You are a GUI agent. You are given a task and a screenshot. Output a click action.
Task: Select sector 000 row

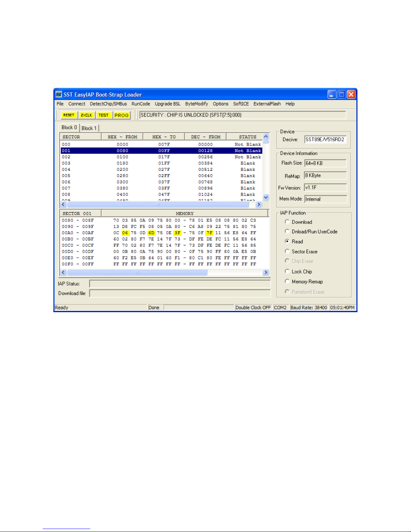point(161,144)
